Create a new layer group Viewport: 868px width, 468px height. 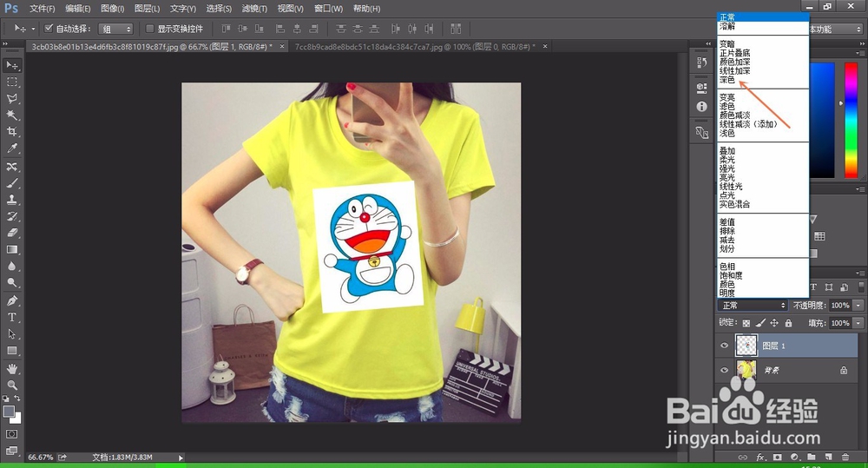[812, 458]
